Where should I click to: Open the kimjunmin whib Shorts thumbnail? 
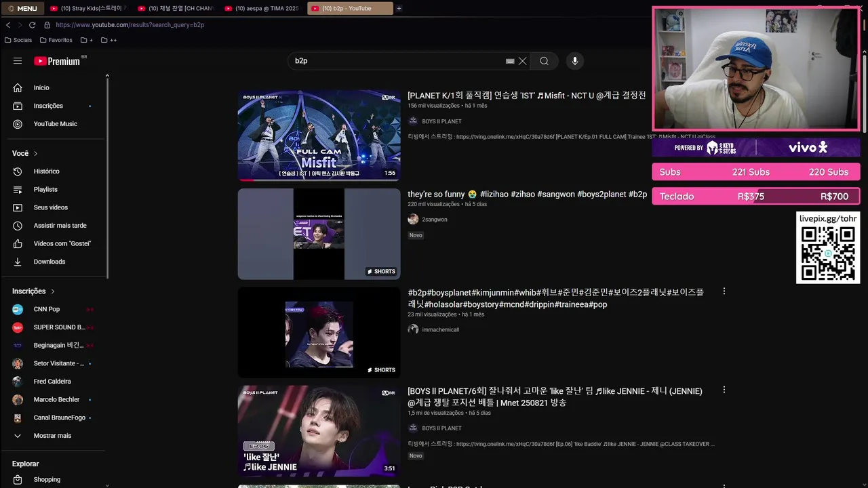pyautogui.click(x=319, y=332)
